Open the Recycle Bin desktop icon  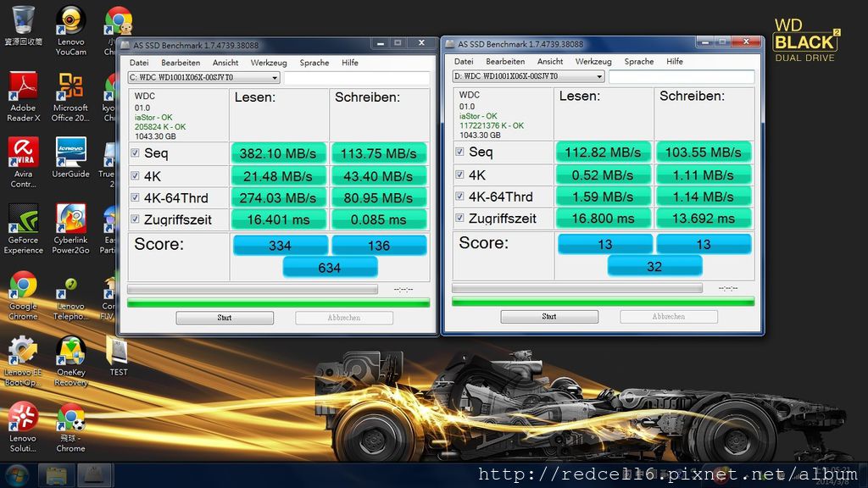click(x=23, y=26)
